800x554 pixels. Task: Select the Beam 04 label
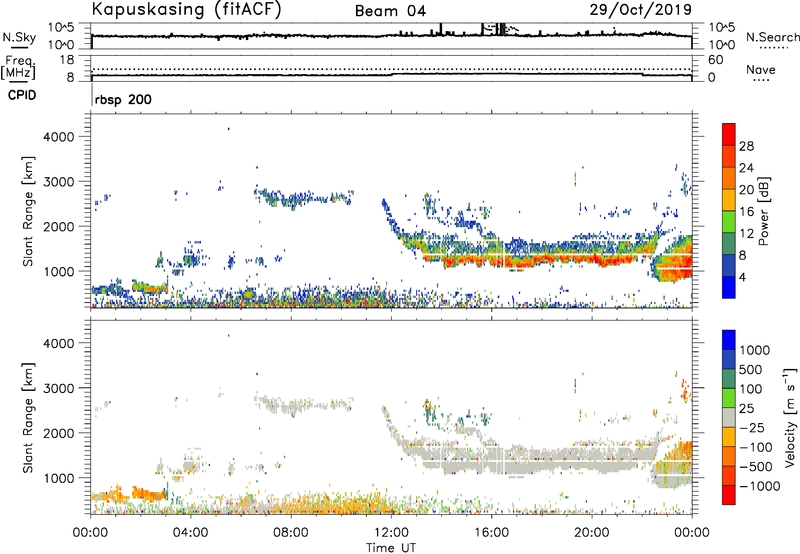click(390, 11)
